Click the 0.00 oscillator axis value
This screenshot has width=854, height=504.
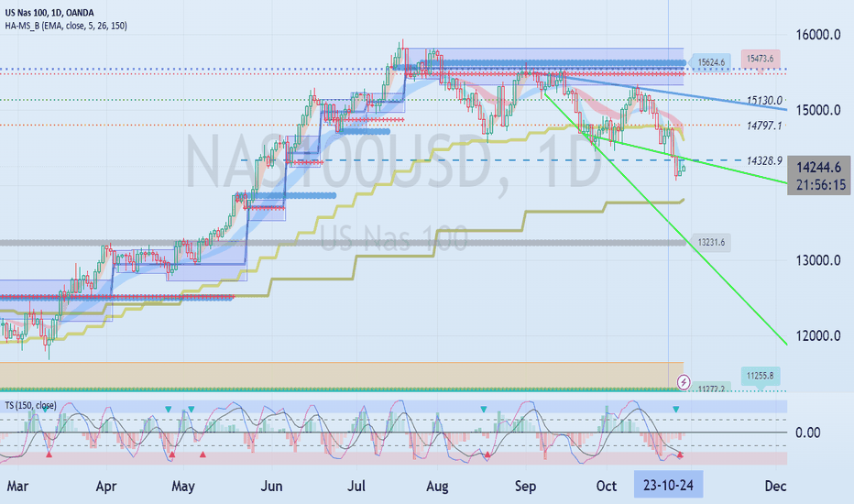click(x=807, y=433)
